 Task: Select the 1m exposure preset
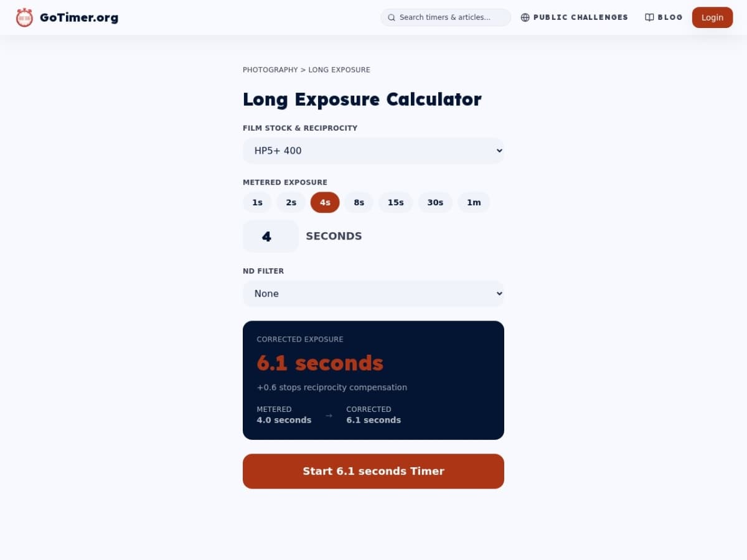(x=474, y=202)
